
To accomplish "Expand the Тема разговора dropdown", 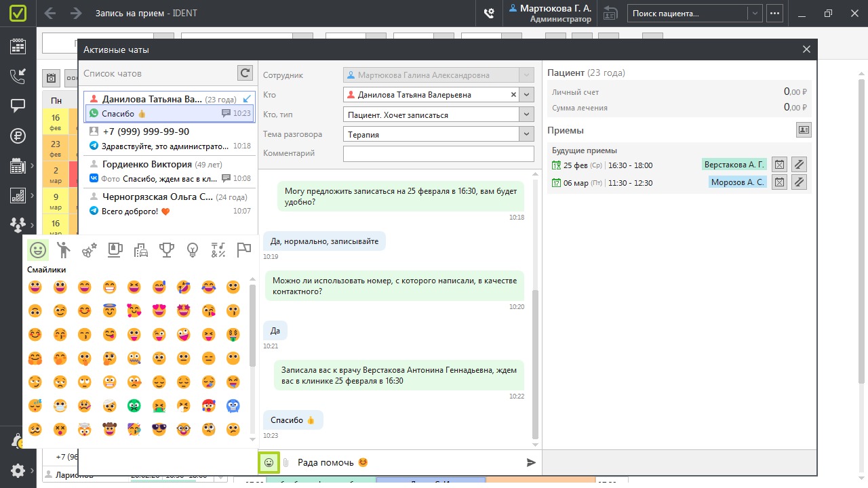I will (527, 134).
